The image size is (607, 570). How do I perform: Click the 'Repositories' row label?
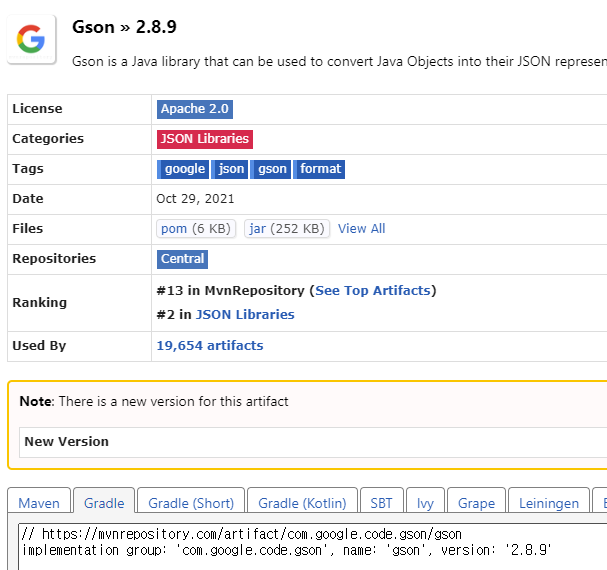click(x=54, y=259)
